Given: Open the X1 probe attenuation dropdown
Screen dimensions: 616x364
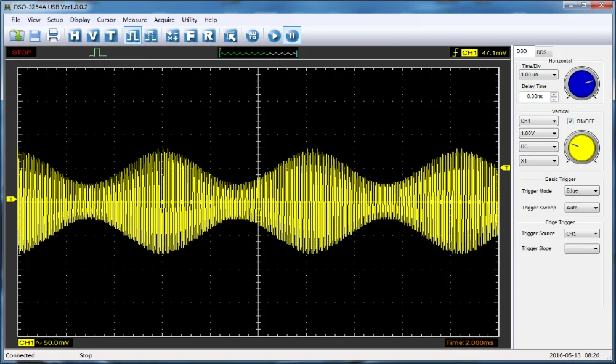Looking at the screenshot, I should [x=538, y=161].
